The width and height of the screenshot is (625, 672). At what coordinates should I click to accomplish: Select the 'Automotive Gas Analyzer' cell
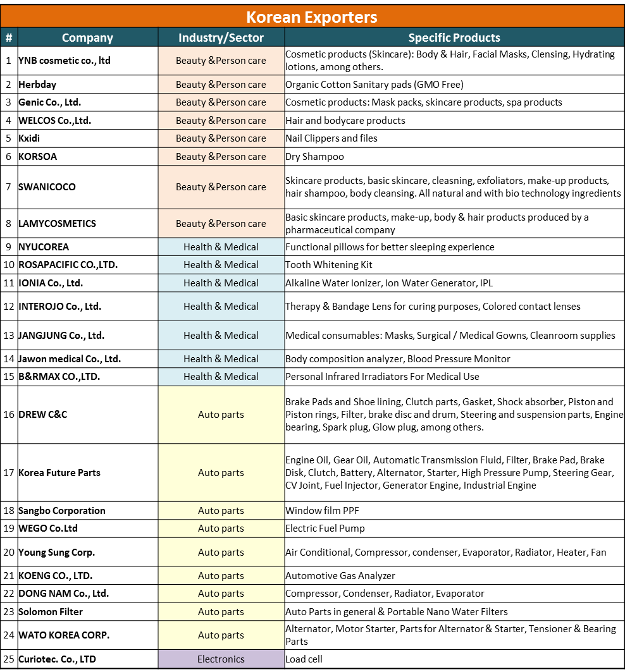point(454,575)
